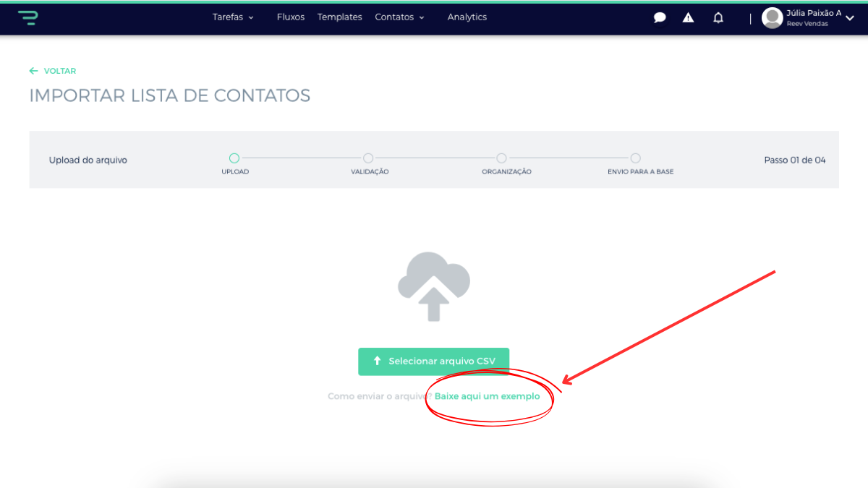Open the chat messages icon

[x=660, y=18]
